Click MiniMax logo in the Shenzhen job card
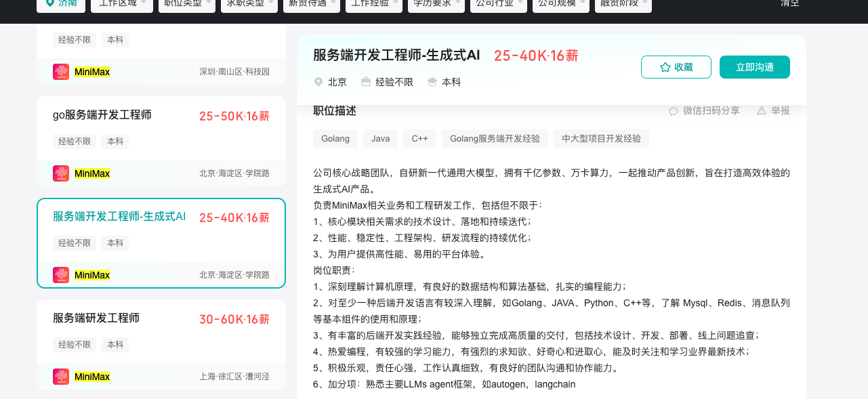The width and height of the screenshot is (868, 399). click(x=61, y=72)
